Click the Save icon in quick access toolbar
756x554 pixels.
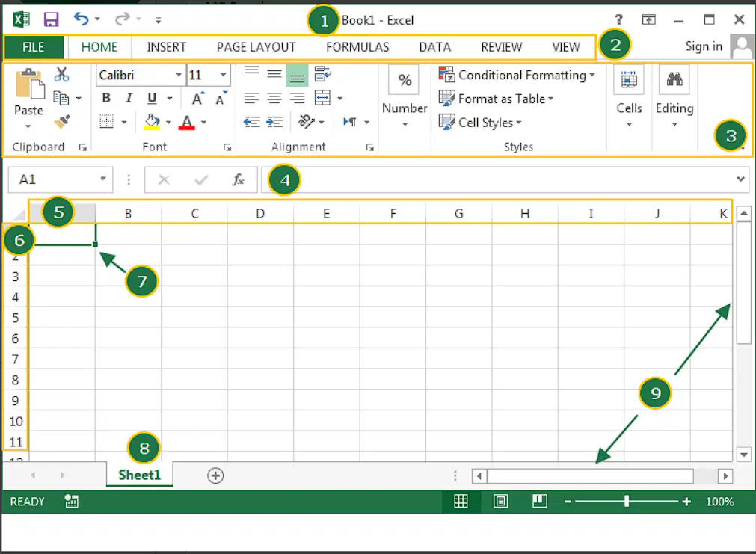pos(51,19)
